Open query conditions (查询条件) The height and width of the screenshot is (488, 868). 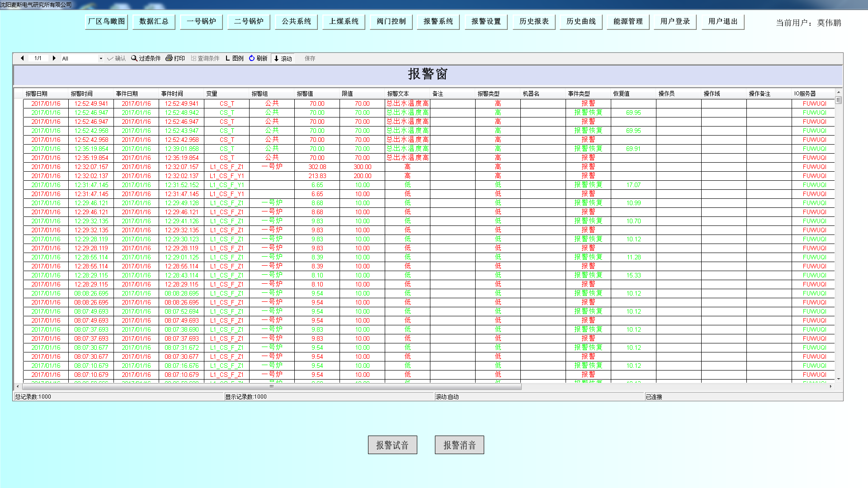[x=205, y=58]
